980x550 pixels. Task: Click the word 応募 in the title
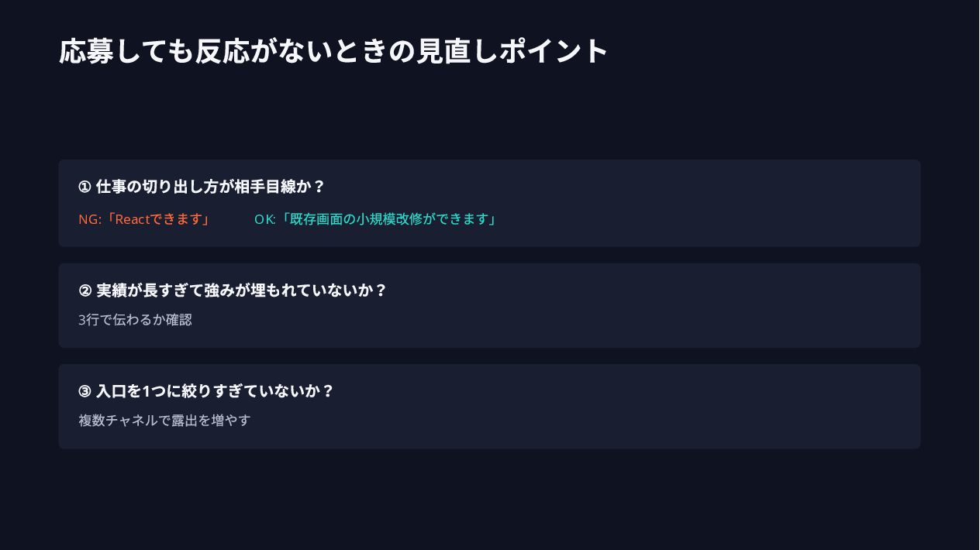(x=86, y=51)
